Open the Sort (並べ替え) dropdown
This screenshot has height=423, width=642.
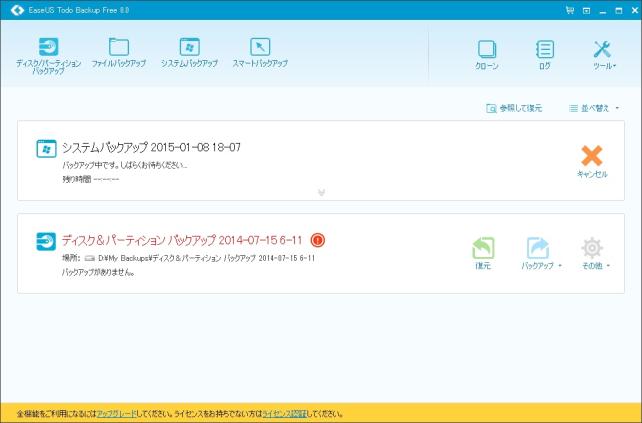click(x=594, y=108)
